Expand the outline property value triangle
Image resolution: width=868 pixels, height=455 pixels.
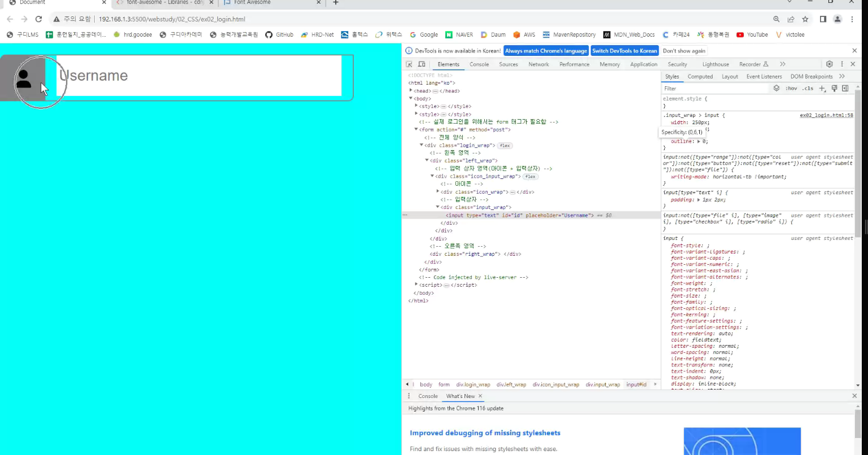click(699, 141)
